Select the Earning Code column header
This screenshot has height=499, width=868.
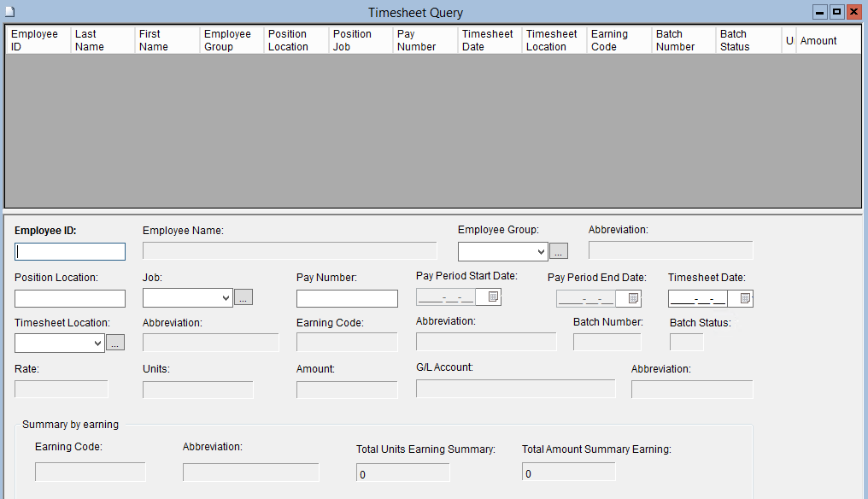point(619,40)
